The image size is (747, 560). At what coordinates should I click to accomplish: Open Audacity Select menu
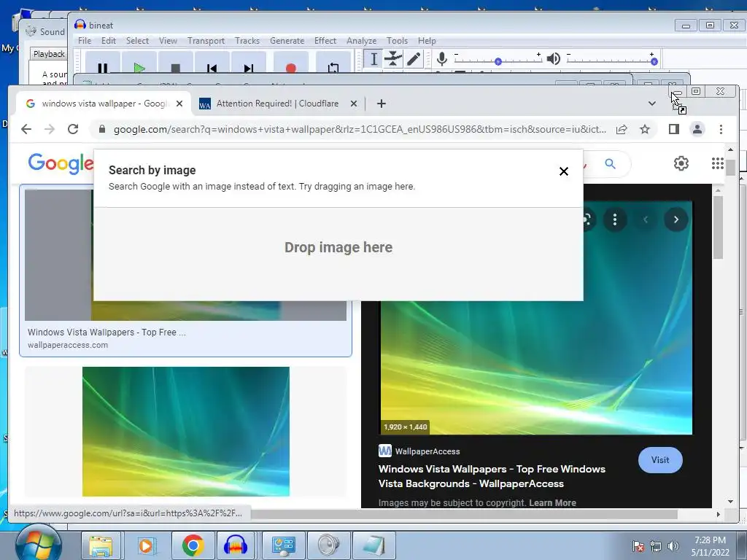tap(137, 41)
